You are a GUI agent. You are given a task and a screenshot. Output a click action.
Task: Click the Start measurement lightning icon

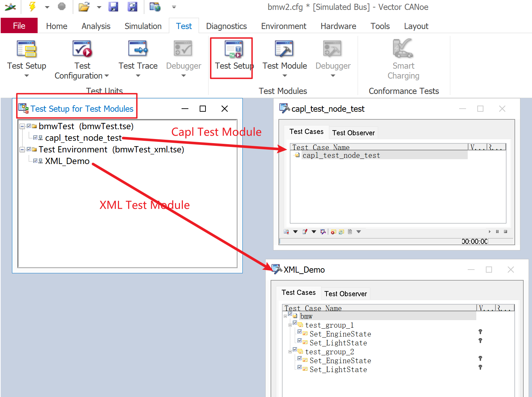tap(32, 6)
